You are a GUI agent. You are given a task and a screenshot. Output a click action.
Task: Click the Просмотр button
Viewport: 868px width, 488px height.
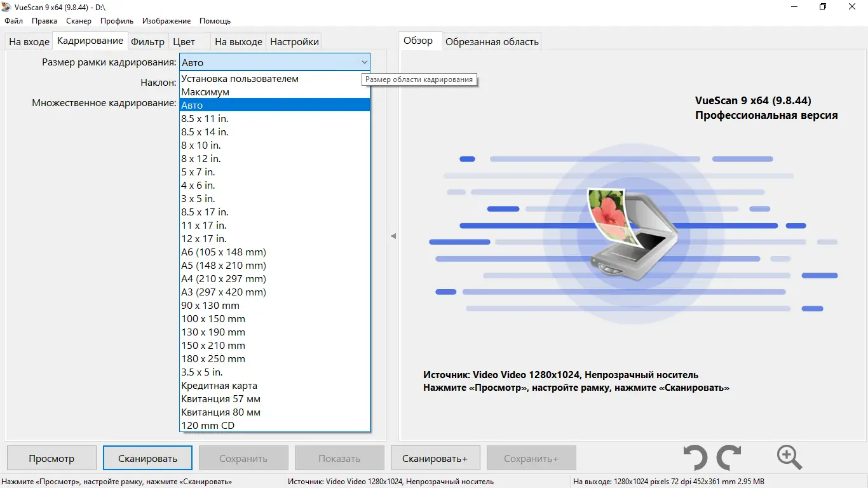51,458
